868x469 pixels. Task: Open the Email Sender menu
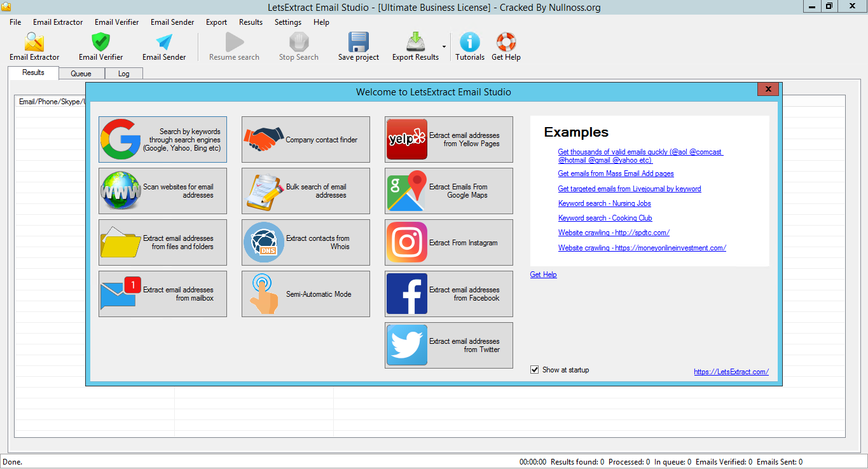tap(172, 22)
